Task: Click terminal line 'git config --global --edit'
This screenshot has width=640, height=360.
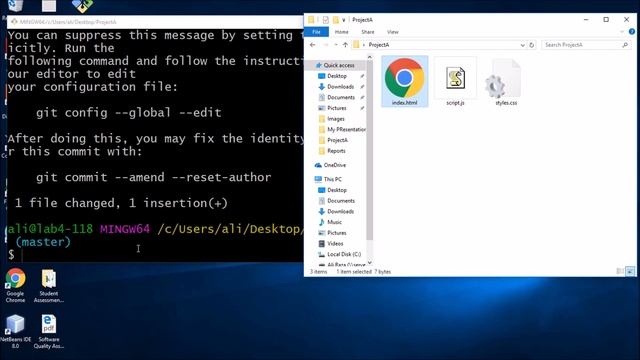Action: point(129,113)
